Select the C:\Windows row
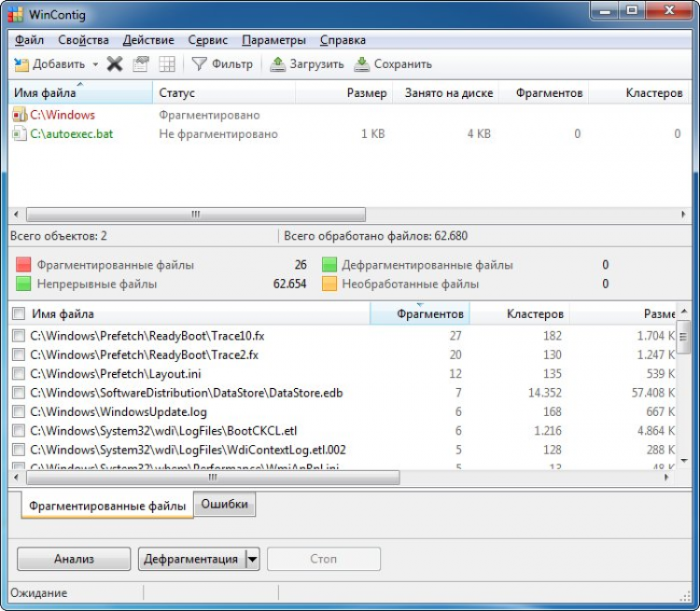The width and height of the screenshot is (700, 611). (348, 115)
